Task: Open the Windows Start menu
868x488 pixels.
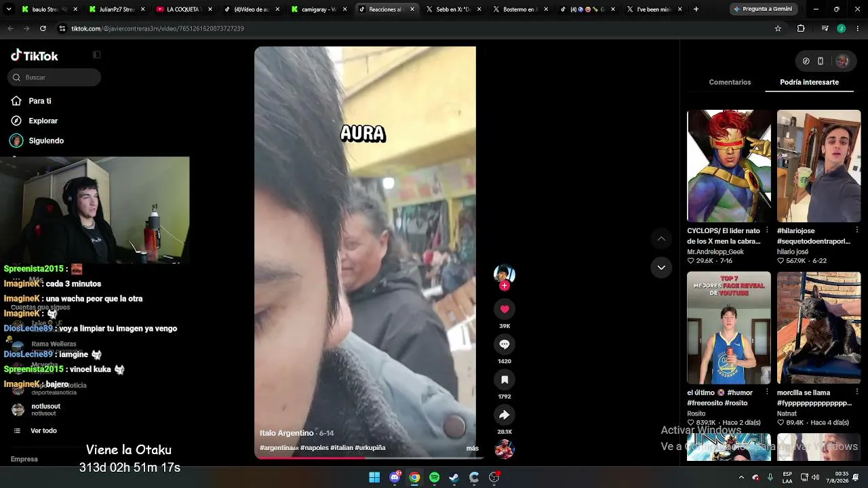Action: (x=374, y=477)
